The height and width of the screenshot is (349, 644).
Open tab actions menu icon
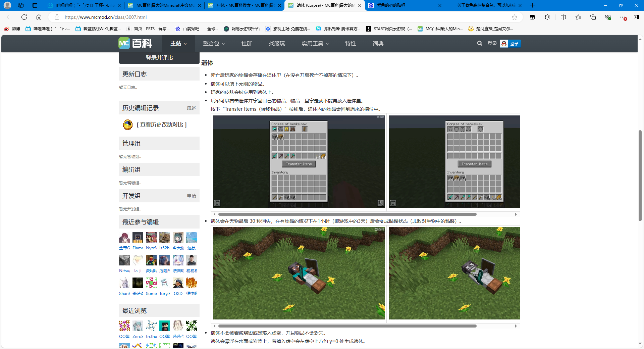coord(35,5)
